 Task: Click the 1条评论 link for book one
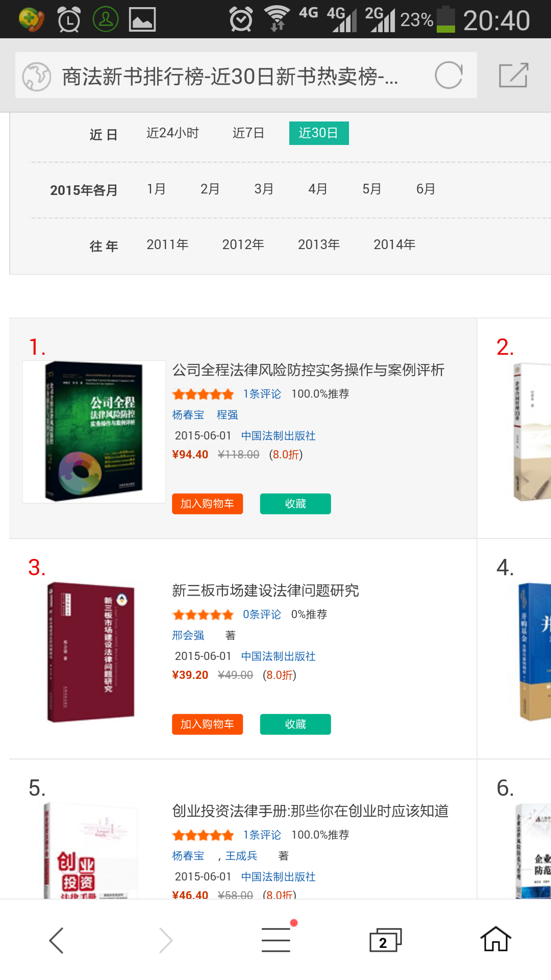(x=262, y=394)
